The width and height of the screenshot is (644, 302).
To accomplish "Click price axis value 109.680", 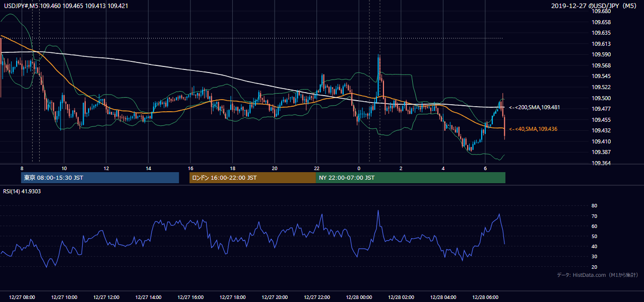I will [x=601, y=12].
